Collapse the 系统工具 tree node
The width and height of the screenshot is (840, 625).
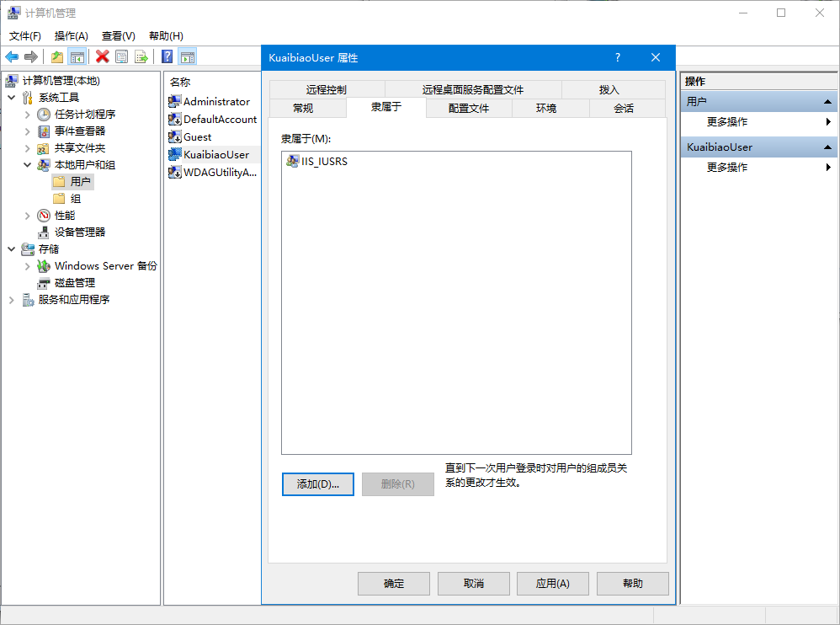11,98
